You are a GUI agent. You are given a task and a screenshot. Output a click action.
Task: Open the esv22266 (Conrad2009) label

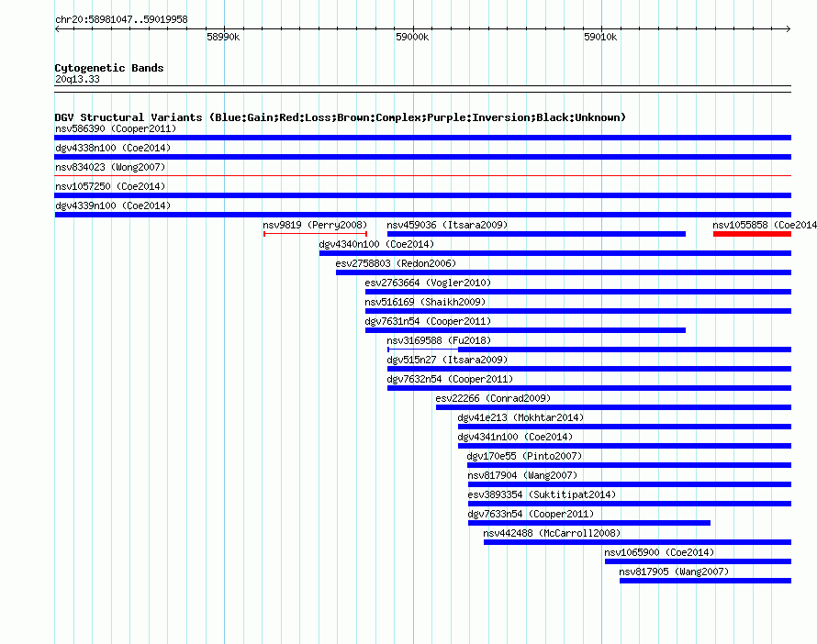click(x=493, y=398)
